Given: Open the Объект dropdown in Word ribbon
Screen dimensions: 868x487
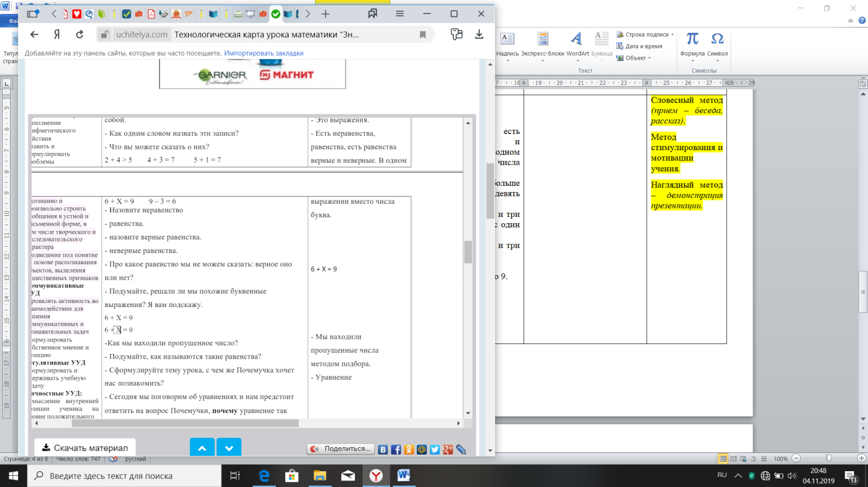Looking at the screenshot, I should point(633,58).
